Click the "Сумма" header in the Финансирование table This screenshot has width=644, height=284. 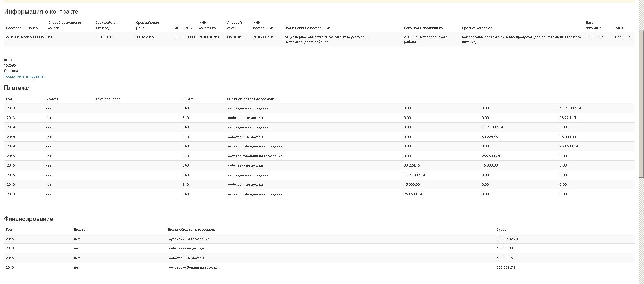tap(501, 230)
